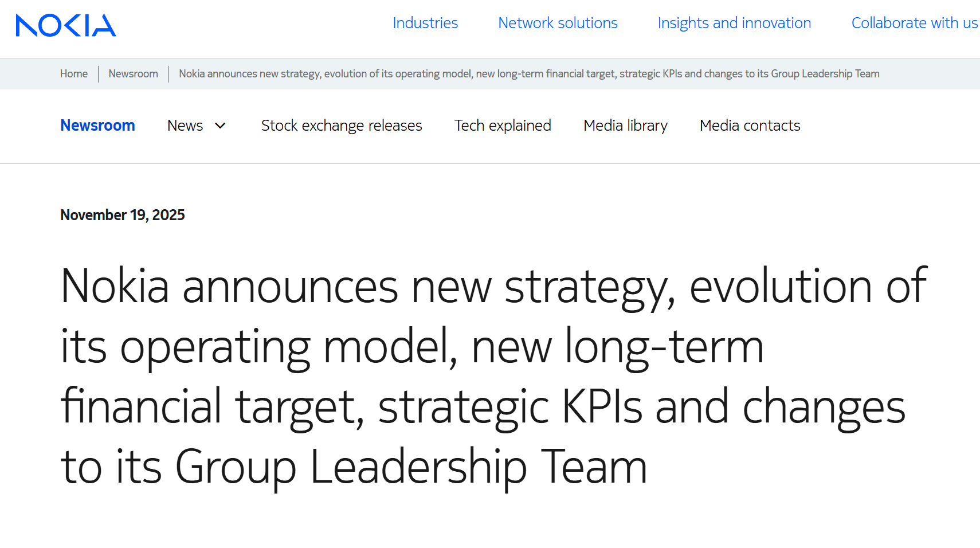Open the bold blue Newsroom heading link
This screenshot has height=548, width=980.
97,126
